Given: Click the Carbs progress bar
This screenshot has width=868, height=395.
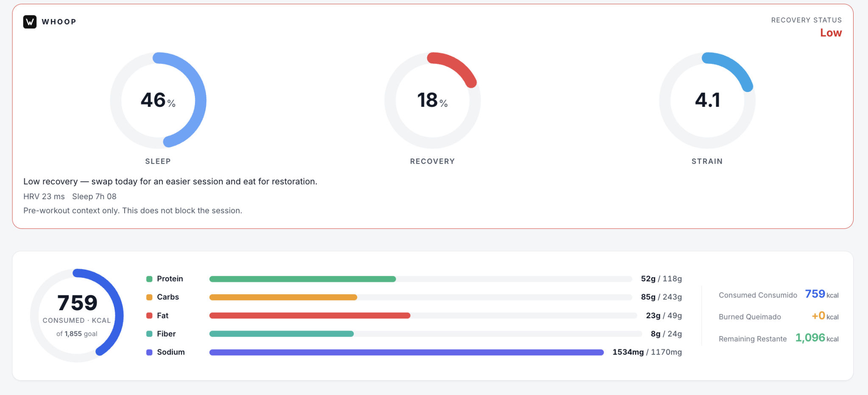Looking at the screenshot, I should (421, 297).
